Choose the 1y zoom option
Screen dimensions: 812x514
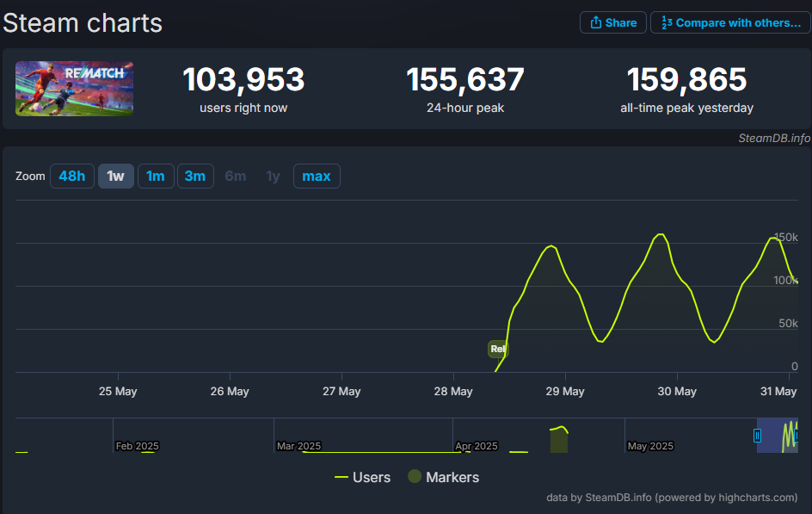pyautogui.click(x=273, y=176)
